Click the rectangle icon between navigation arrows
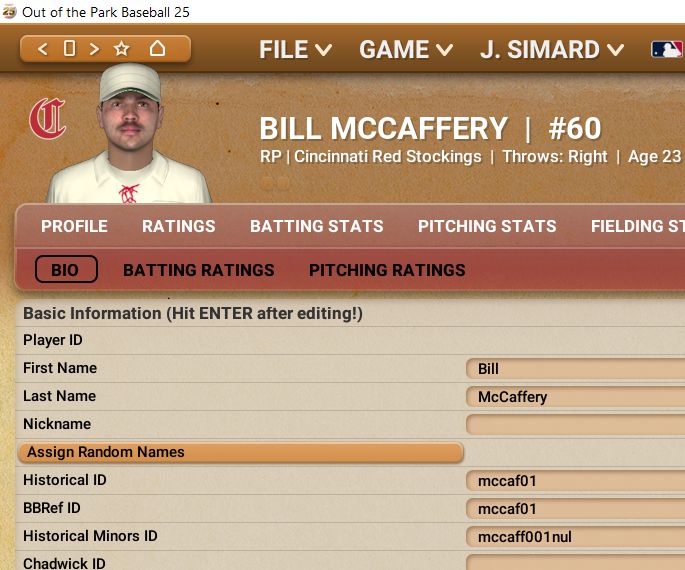Screen dimensions: 685x570 [69, 49]
